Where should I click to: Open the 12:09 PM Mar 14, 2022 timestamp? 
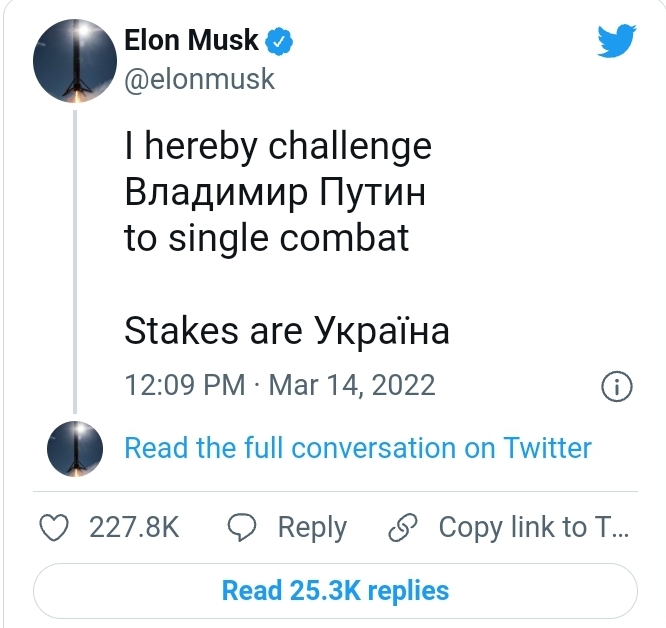[279, 385]
